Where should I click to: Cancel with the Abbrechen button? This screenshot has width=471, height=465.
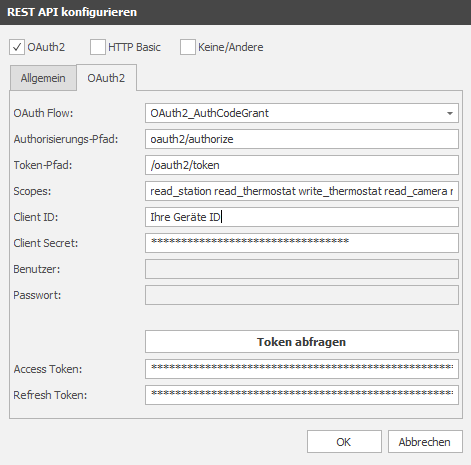(x=425, y=442)
